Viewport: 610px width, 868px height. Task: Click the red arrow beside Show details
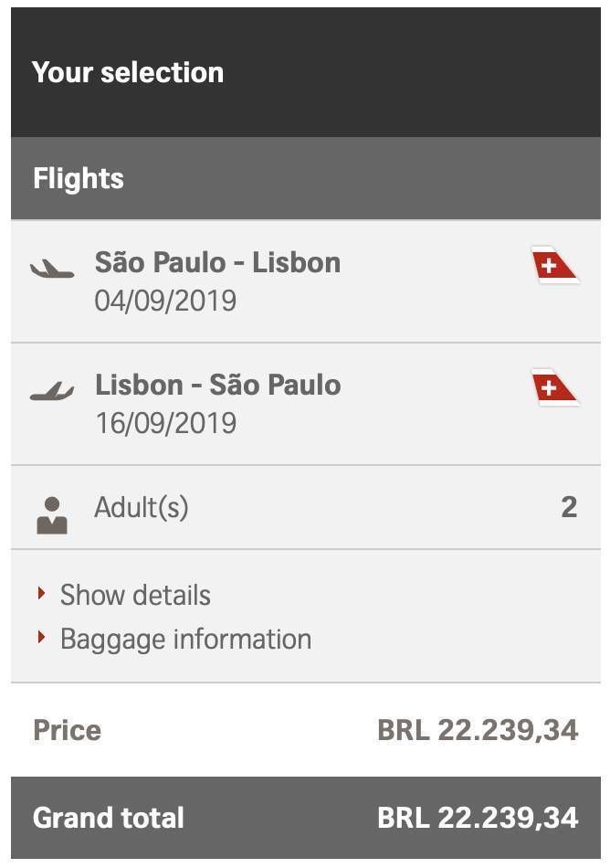click(x=41, y=593)
